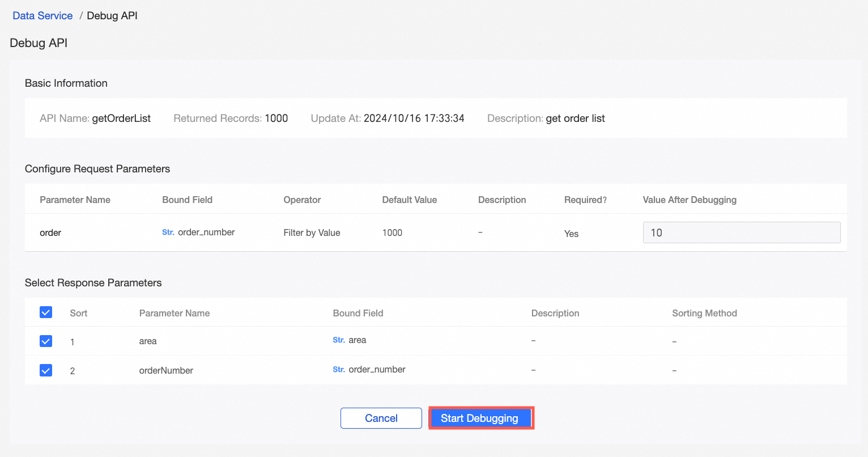Click the question mark next to Required
The width and height of the screenshot is (868, 457).
605,200
